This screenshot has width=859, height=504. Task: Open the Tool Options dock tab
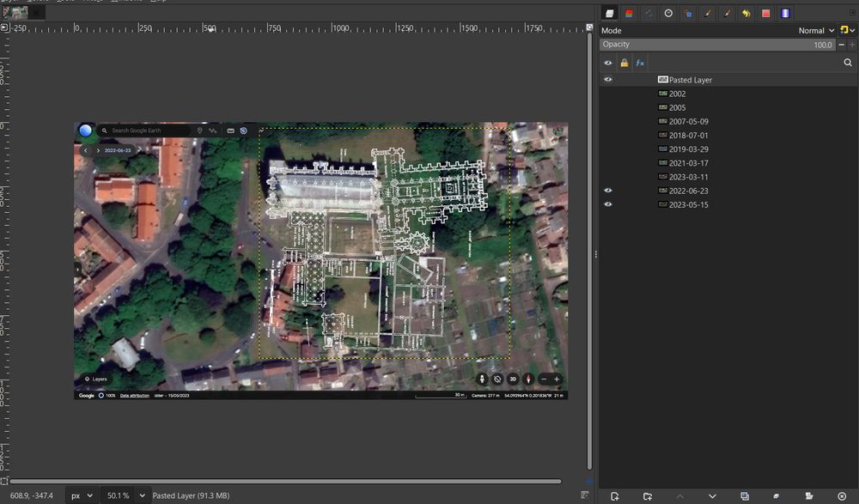pyautogui.click(x=688, y=13)
